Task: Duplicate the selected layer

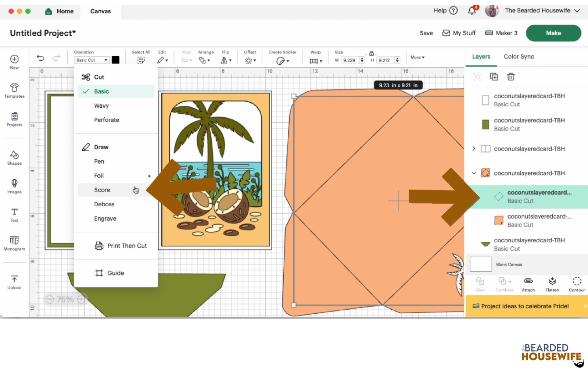Action: point(494,76)
